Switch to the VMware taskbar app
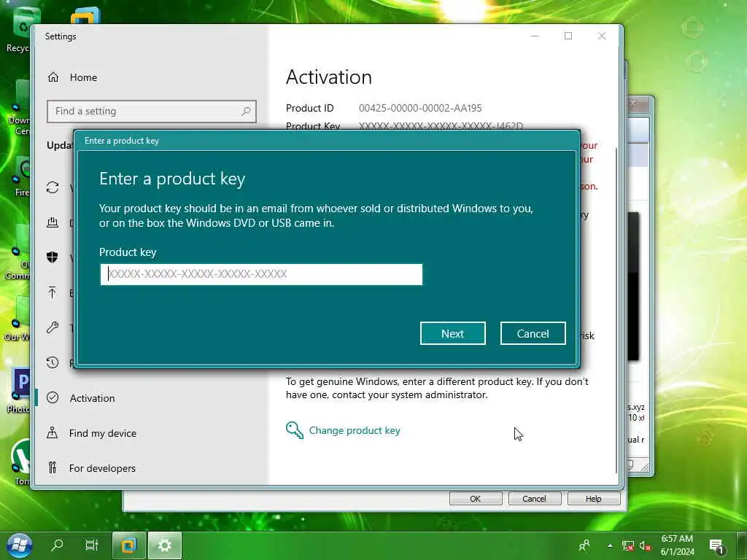747x560 pixels. (x=128, y=545)
